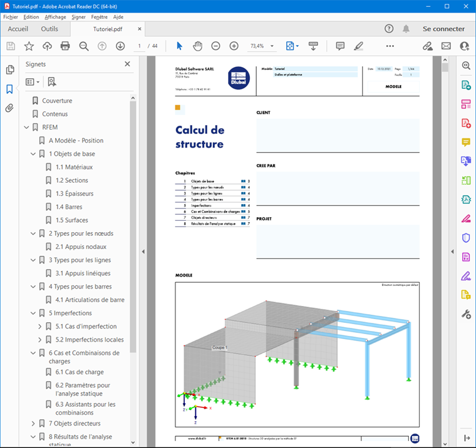The height and width of the screenshot is (448, 476).
Task: Collapse the RFEM bookmark tree
Action: point(27,128)
